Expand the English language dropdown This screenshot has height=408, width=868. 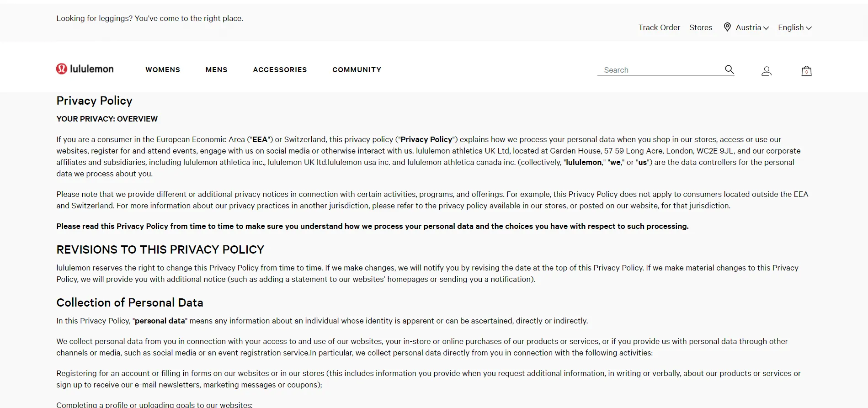pos(795,27)
